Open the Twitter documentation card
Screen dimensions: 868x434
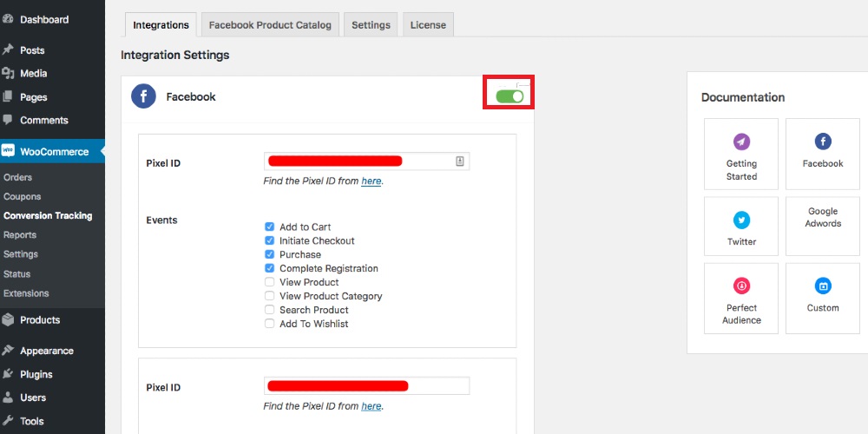tap(741, 226)
